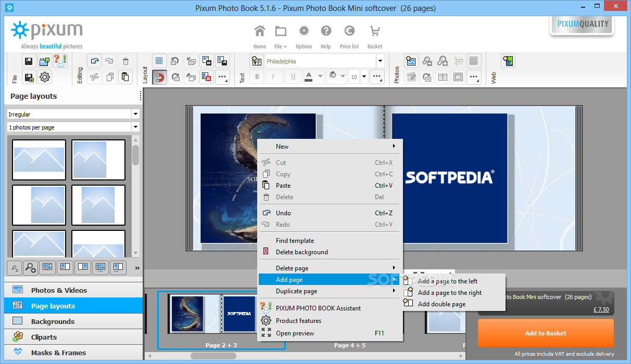This screenshot has width=631, height=364.
Task: Click the zoom in magnifier in layouts panel
Action: 30,267
